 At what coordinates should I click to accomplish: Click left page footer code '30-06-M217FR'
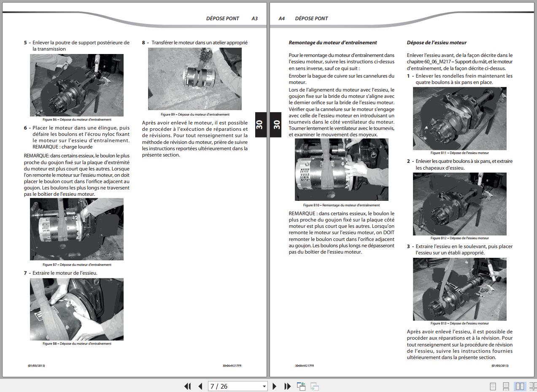tap(232, 365)
